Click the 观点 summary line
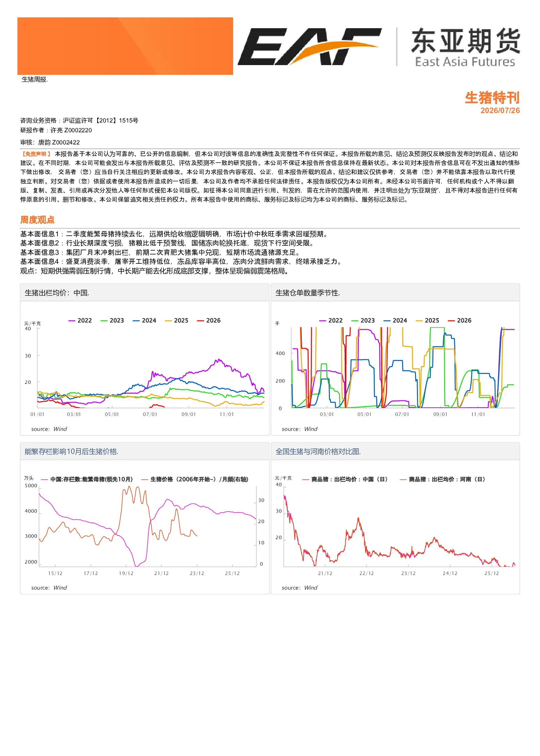The height and width of the screenshot is (756, 540). click(x=155, y=271)
